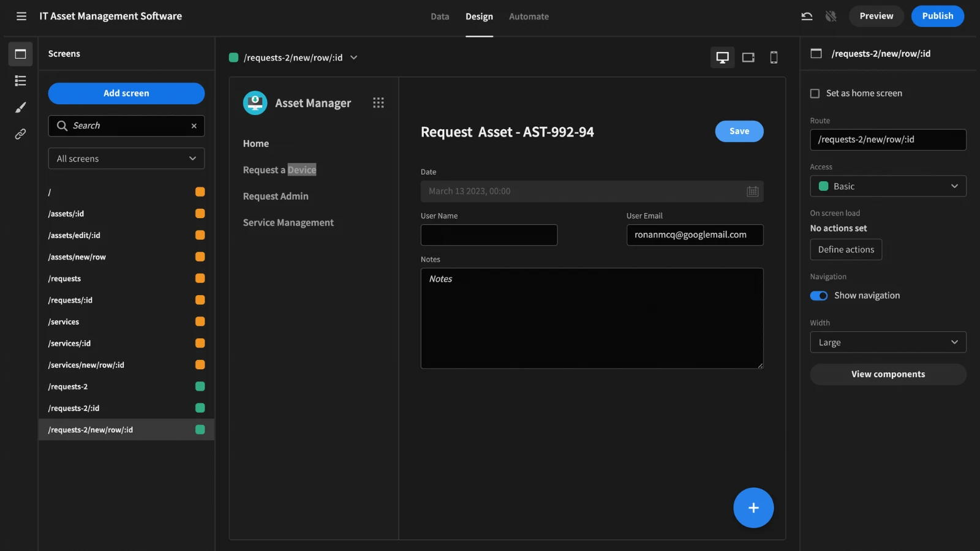Screen dimensions: 980x551
Task: Switch to tablet preview icon
Action: click(x=748, y=58)
